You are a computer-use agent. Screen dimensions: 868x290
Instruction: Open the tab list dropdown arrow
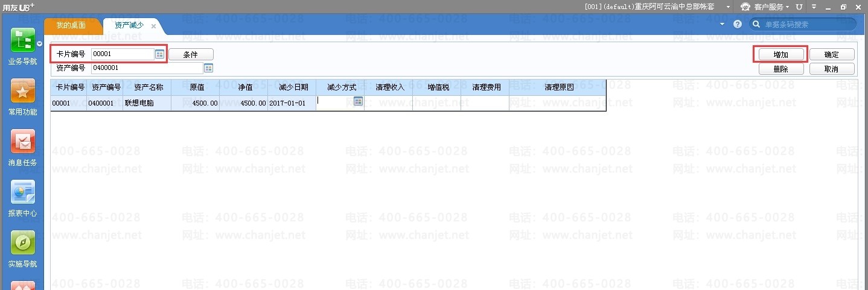pyautogui.click(x=723, y=24)
